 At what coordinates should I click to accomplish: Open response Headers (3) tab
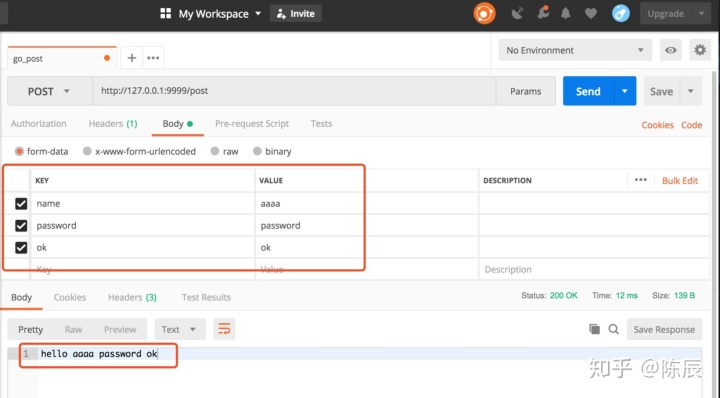click(x=132, y=297)
